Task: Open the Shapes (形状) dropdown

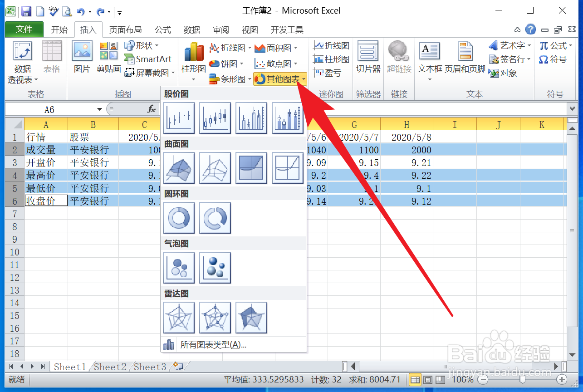Action: (142, 45)
